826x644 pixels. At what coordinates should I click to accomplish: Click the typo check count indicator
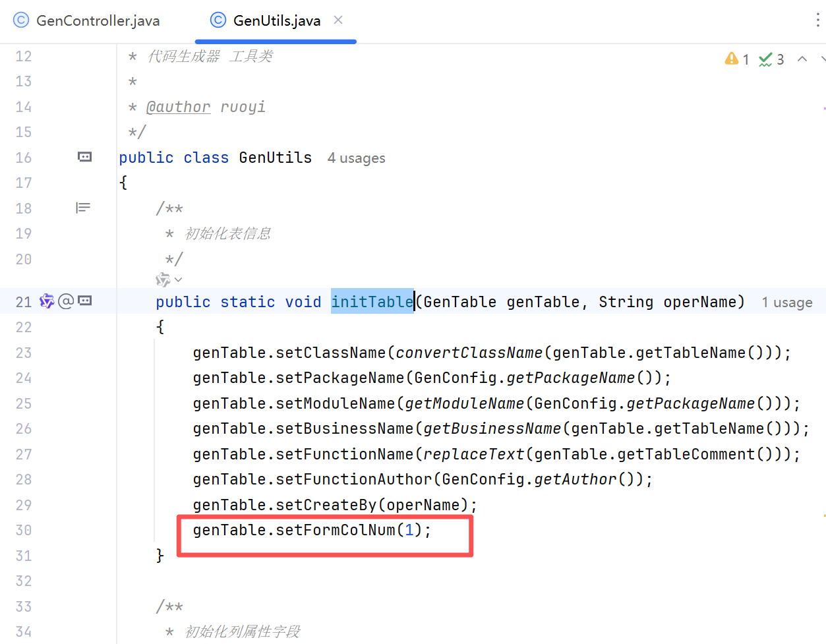click(771, 59)
